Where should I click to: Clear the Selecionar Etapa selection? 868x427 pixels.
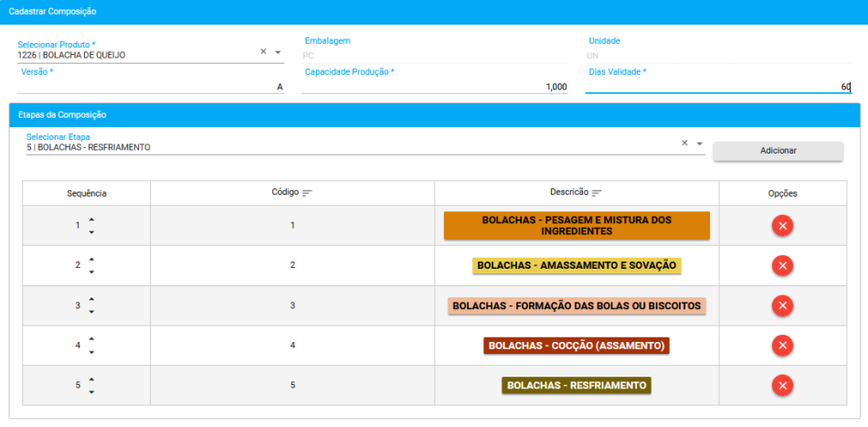684,144
